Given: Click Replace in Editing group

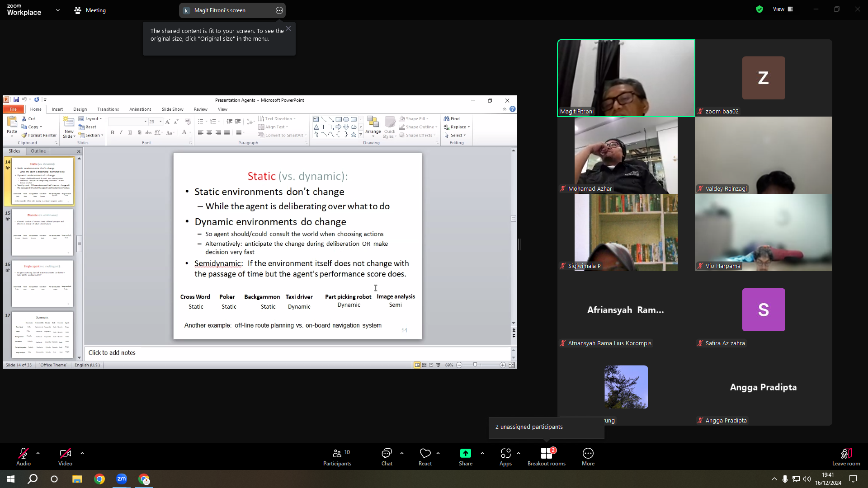Looking at the screenshot, I should point(457,127).
